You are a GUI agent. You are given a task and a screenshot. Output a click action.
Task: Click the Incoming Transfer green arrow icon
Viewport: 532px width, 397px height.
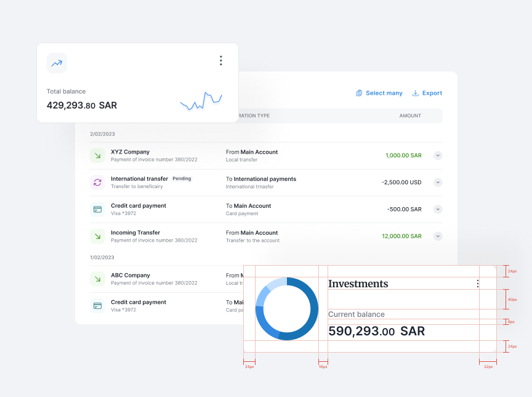click(97, 236)
